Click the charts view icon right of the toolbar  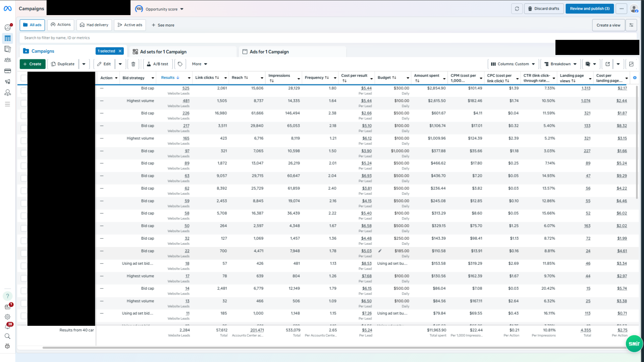coord(631,64)
